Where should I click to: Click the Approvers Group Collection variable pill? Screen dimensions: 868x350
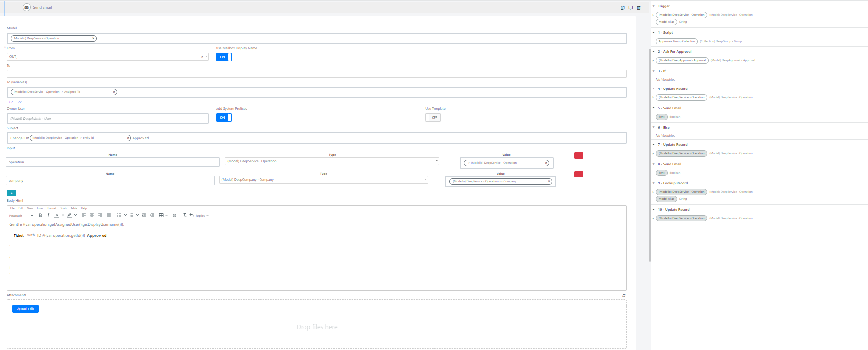pos(677,41)
